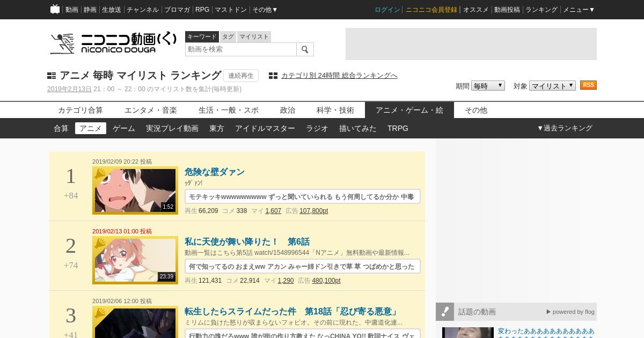
Task: Open the ランキング link in top bar
Action: pyautogui.click(x=541, y=10)
